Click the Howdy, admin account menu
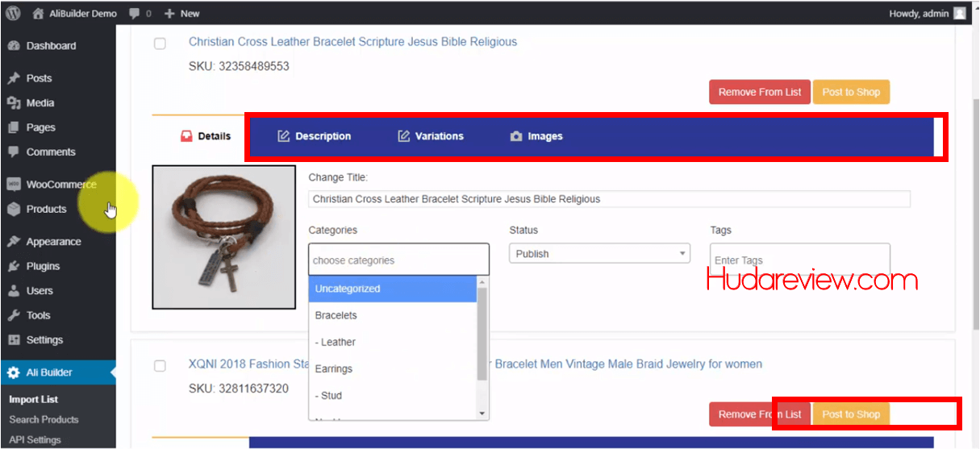This screenshot has width=980, height=449. coord(928,13)
